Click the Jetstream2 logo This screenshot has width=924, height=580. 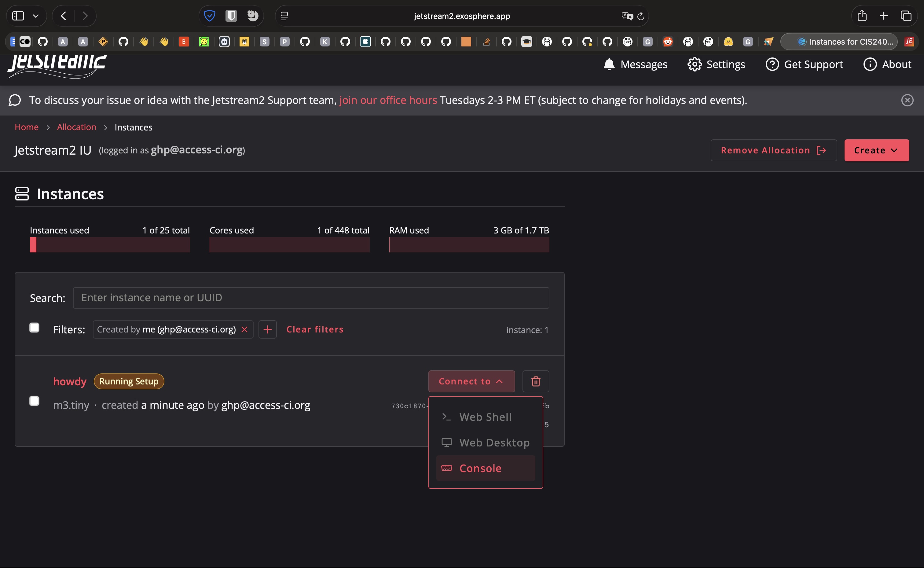[57, 66]
